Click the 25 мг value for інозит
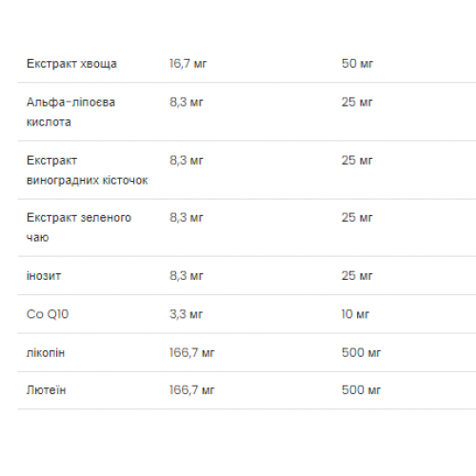Viewport: 476px width, 476px height. pos(357,276)
